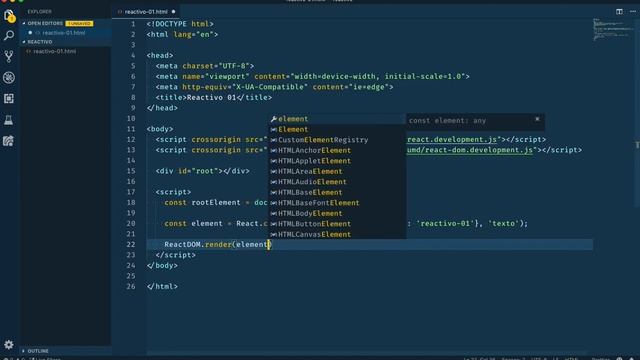Click the 'const element: any' detail text
Screen dimensions: 640x360
[447, 121]
